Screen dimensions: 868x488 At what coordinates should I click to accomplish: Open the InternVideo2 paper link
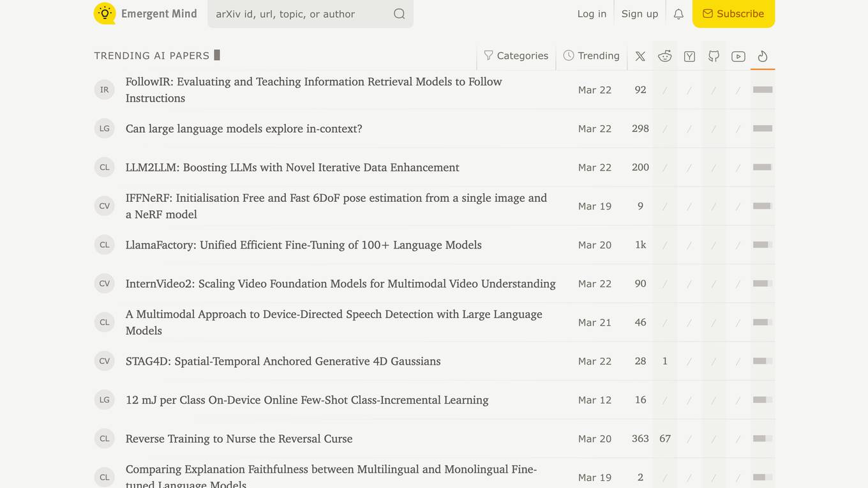(x=341, y=284)
